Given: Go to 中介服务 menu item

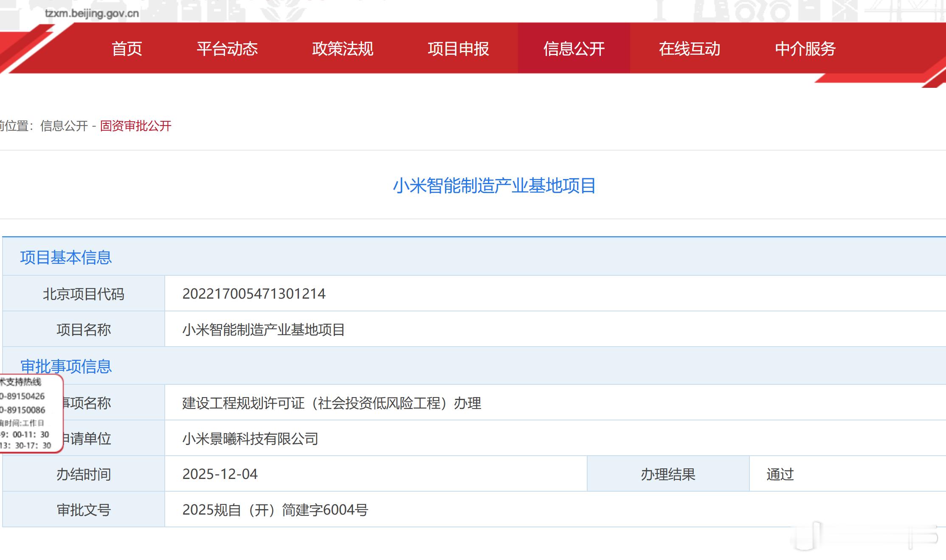Looking at the screenshot, I should click(x=805, y=49).
